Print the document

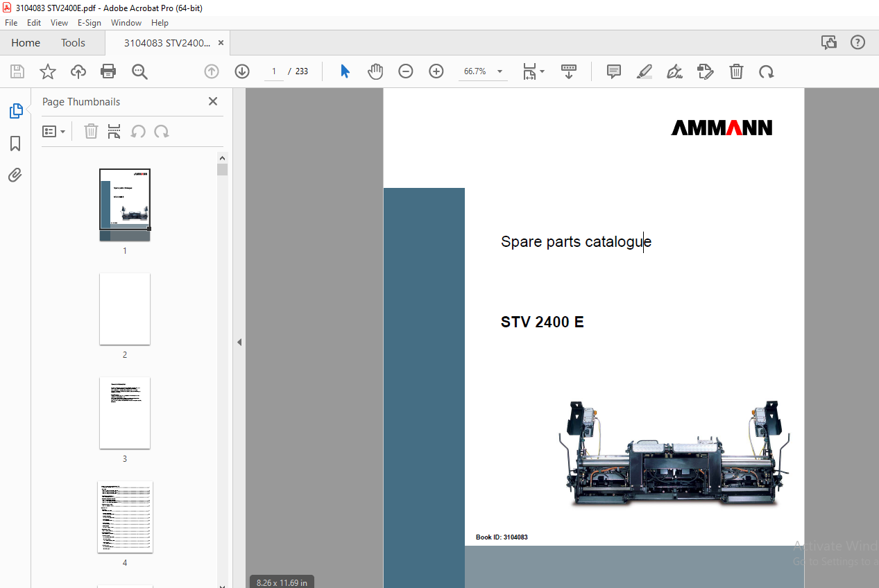[108, 71]
